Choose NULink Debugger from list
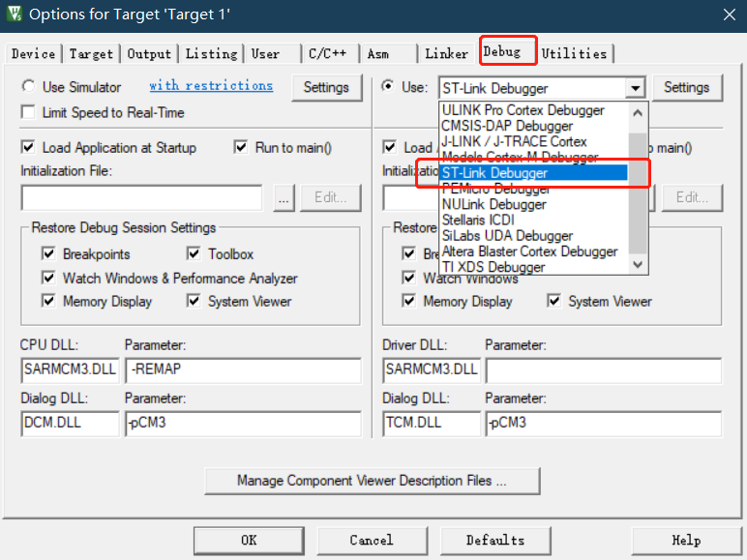Viewport: 747px width, 560px height. tap(533, 204)
